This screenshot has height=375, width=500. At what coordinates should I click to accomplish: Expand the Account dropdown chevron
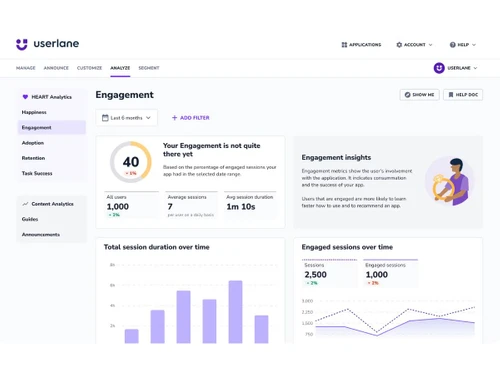coord(430,45)
